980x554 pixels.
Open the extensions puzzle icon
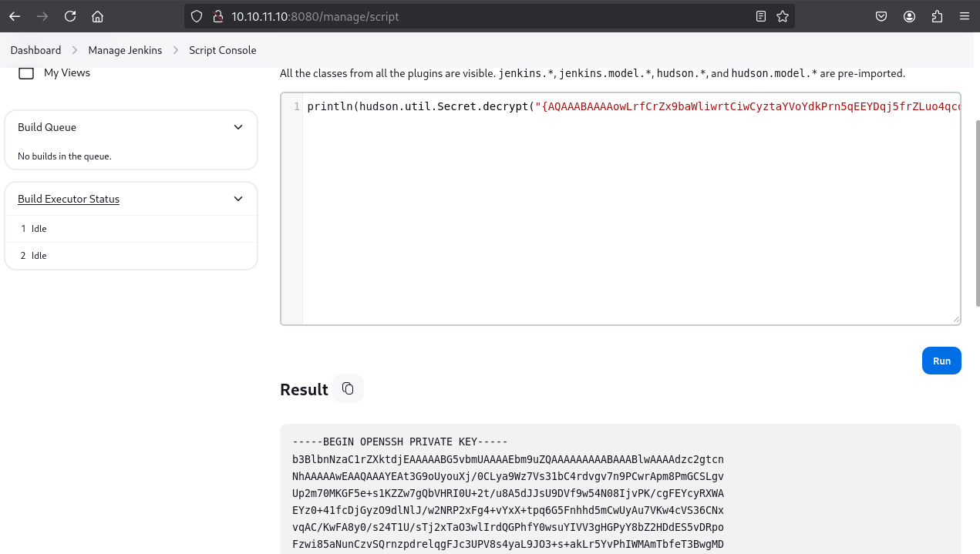click(937, 16)
